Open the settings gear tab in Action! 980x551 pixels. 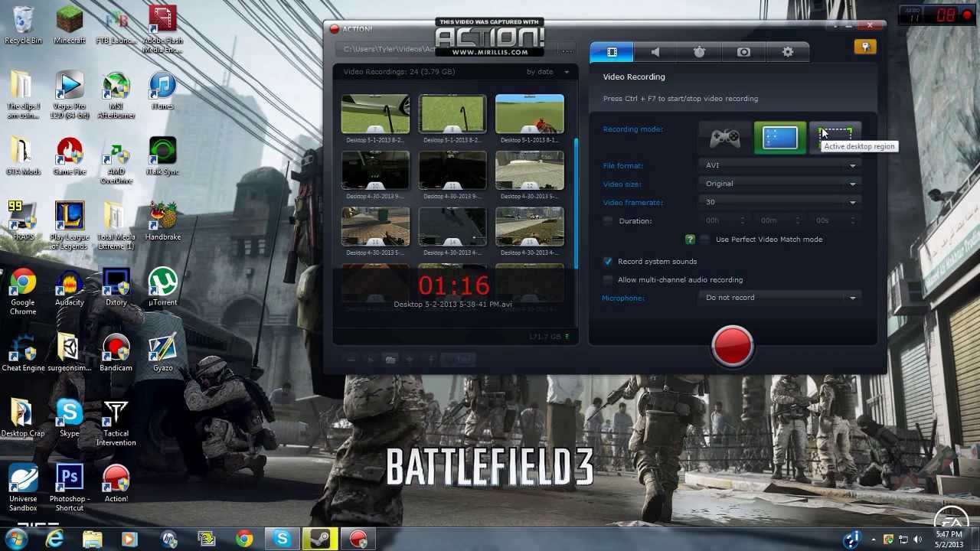788,52
